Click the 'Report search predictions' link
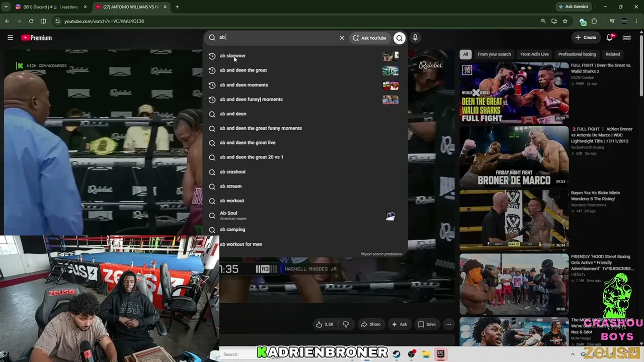The width and height of the screenshot is (644, 362). (x=381, y=254)
